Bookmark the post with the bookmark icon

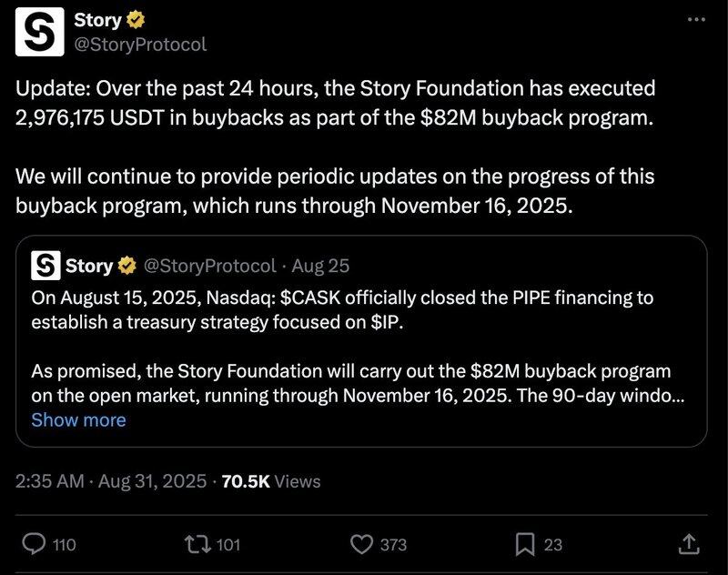(525, 544)
